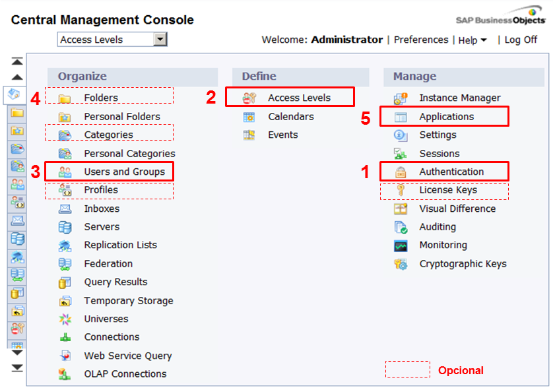Viewport: 553px width, 392px height.
Task: Click the Monitoring chart icon
Action: 401,245
